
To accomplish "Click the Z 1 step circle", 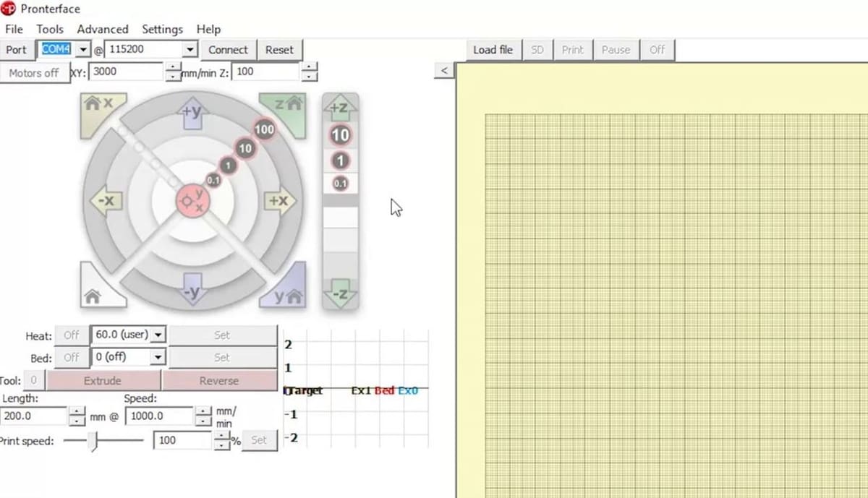I will click(x=340, y=160).
